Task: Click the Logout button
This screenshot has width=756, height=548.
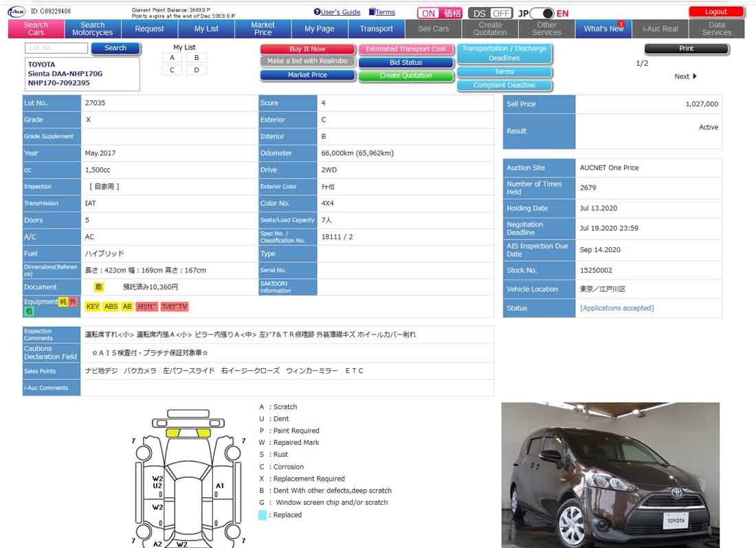Action: coord(715,12)
